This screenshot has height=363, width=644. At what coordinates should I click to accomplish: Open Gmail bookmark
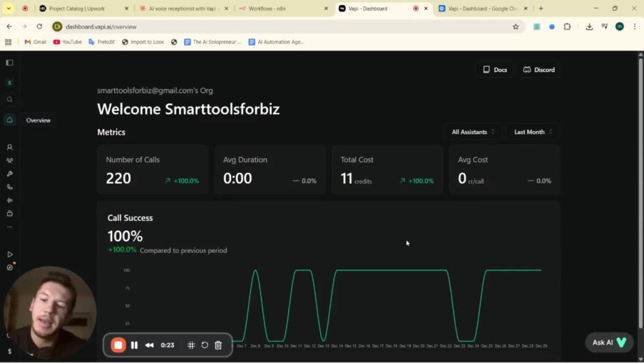coord(35,42)
